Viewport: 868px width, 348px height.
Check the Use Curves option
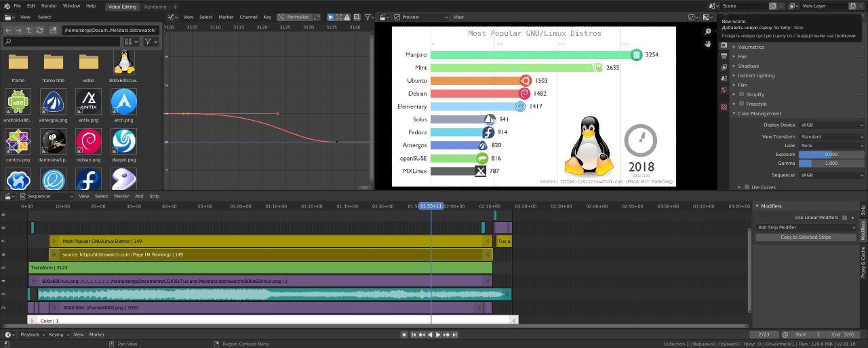tap(747, 187)
